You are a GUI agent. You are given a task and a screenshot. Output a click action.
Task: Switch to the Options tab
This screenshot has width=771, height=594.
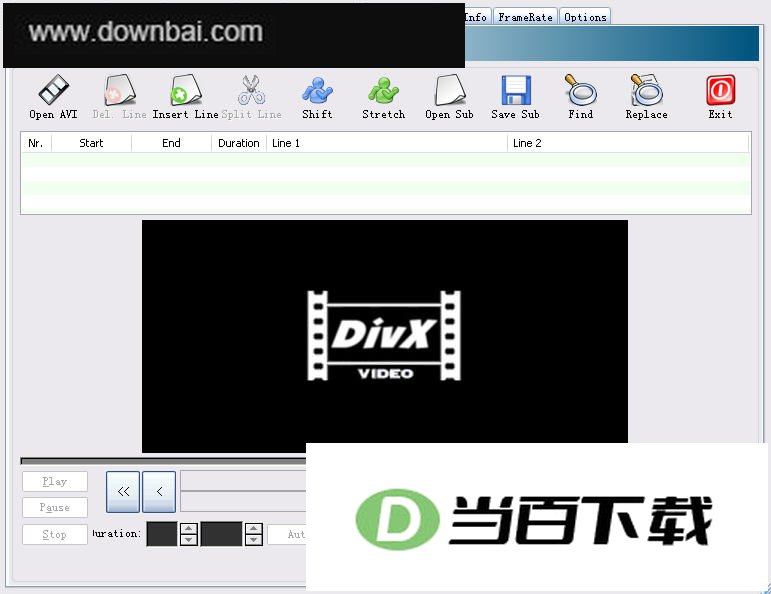click(x=585, y=17)
